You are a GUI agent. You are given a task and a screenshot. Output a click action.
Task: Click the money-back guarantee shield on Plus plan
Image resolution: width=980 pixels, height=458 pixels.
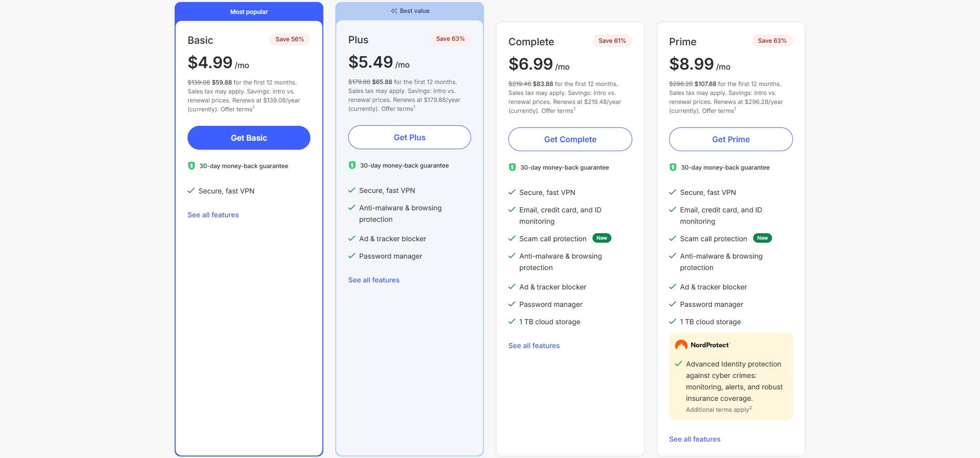pyautogui.click(x=352, y=165)
